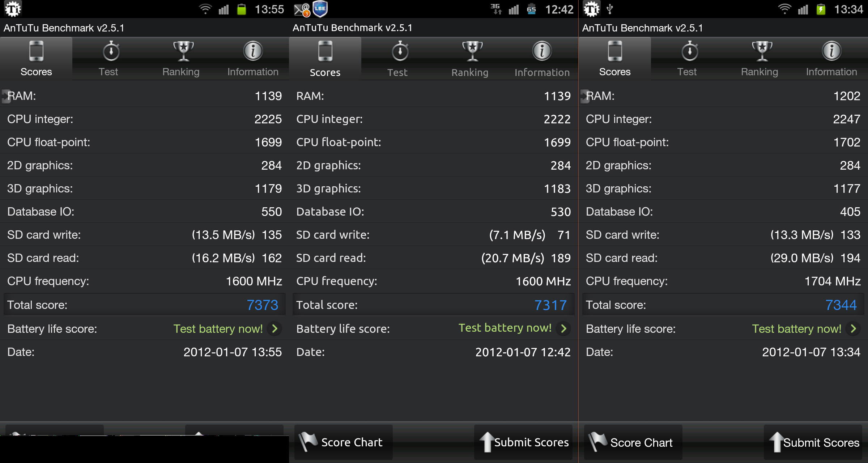Open the Information tab in the 13:55 screen
The image size is (868, 463).
253,59
